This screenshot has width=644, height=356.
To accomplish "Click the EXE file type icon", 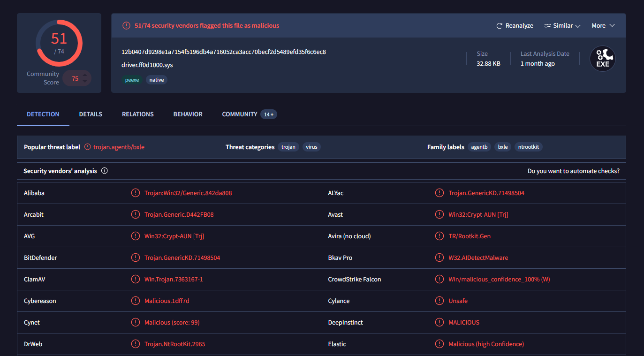I will (x=602, y=59).
